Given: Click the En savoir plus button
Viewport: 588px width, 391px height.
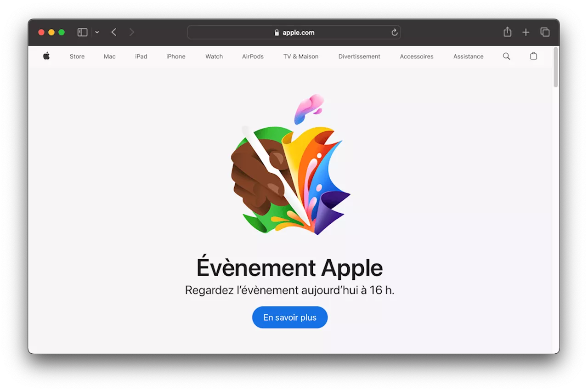Looking at the screenshot, I should (290, 317).
